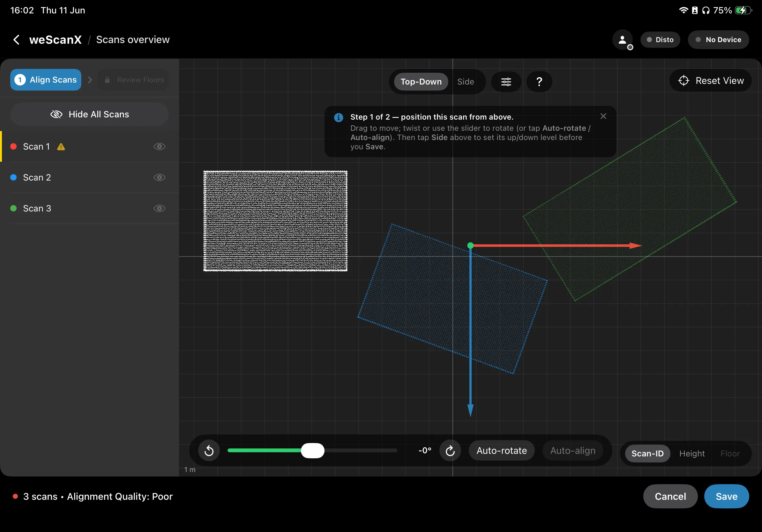Click the rotation slider thumb
Image resolution: width=762 pixels, height=532 pixels.
pyautogui.click(x=312, y=450)
